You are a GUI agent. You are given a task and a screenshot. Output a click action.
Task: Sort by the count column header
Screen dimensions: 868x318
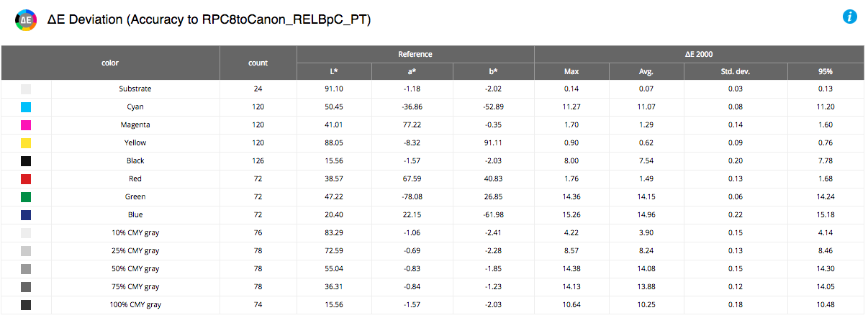tap(258, 63)
